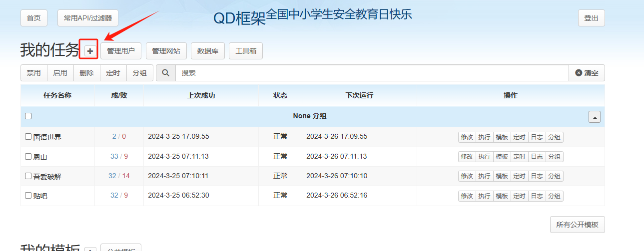Enable the 吾爱破解 task checkbox

point(28,176)
